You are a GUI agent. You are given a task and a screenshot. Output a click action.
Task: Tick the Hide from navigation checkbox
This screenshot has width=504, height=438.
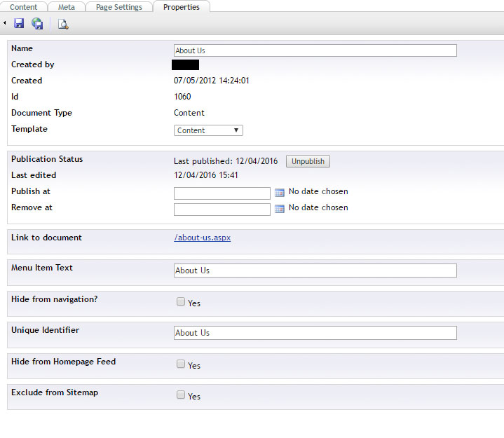(181, 301)
